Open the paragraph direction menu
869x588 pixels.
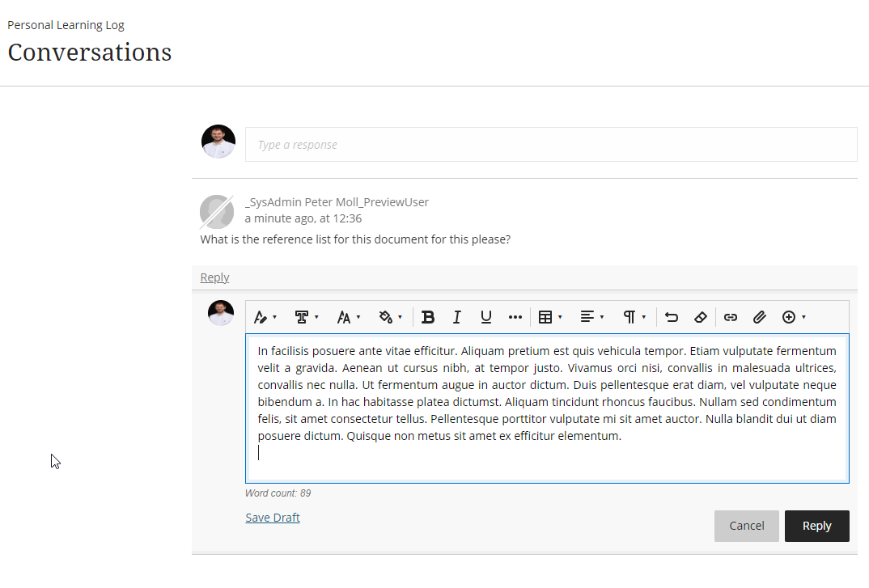click(x=634, y=317)
